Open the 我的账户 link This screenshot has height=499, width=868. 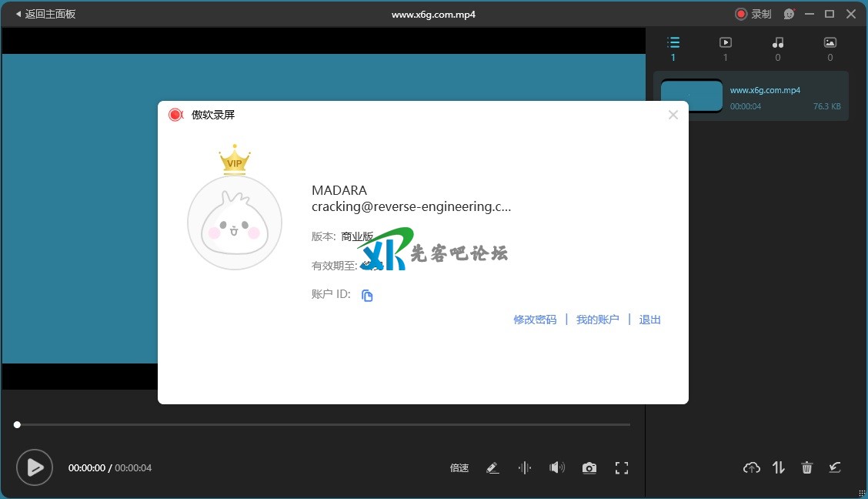pos(597,320)
